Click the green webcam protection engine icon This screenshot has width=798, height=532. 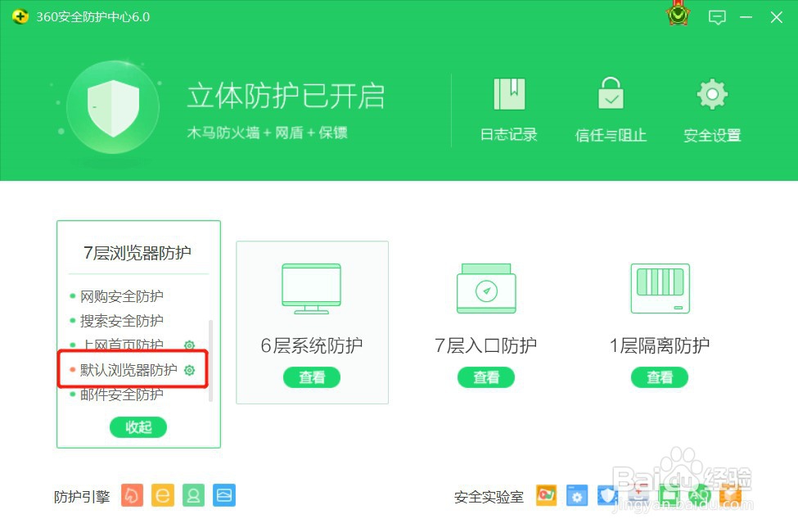[x=193, y=495]
